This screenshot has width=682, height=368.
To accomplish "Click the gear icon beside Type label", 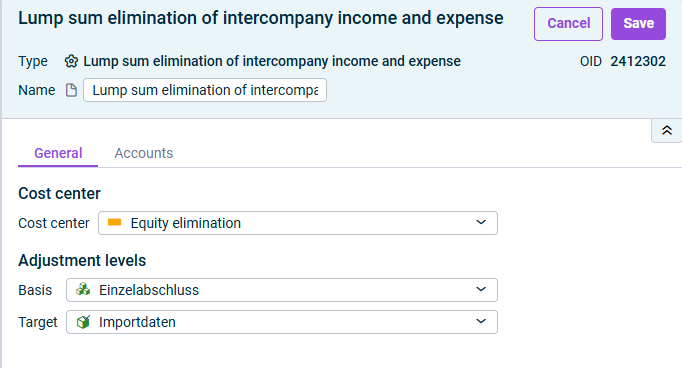I will (x=71, y=61).
